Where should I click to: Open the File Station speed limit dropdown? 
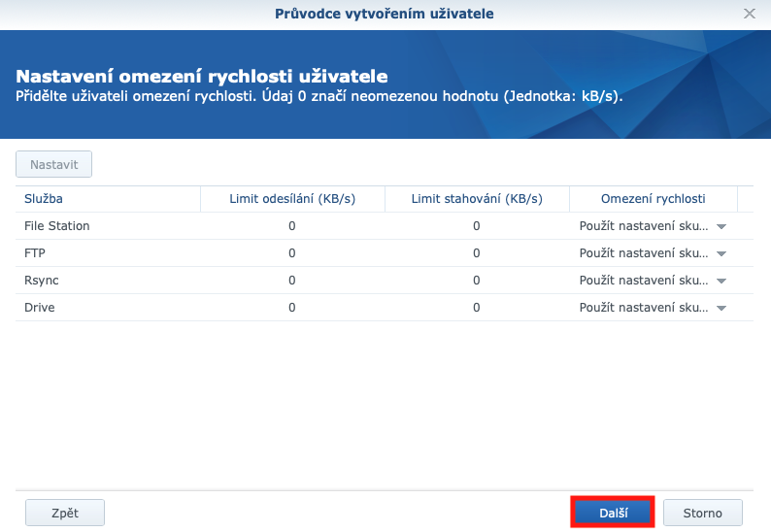[x=721, y=226]
